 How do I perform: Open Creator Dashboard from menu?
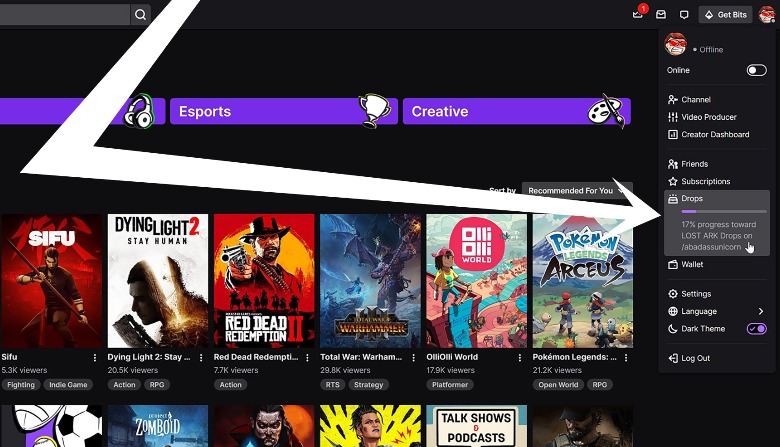coord(714,135)
